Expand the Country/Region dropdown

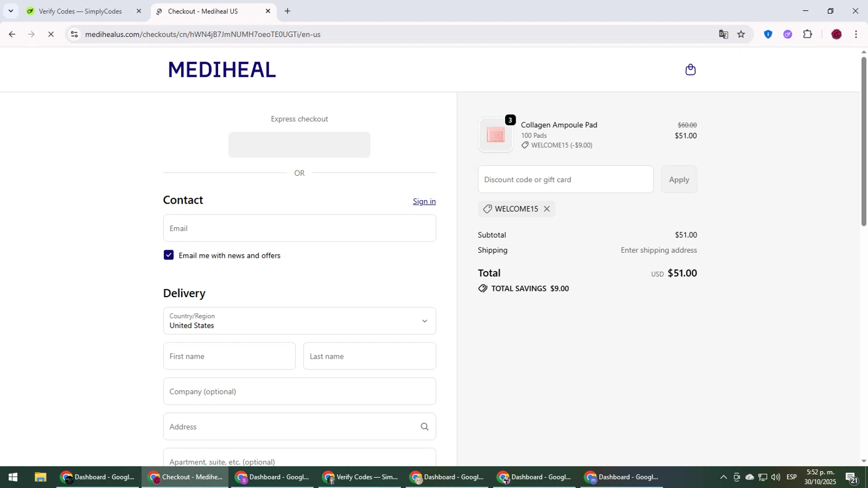coord(299,321)
